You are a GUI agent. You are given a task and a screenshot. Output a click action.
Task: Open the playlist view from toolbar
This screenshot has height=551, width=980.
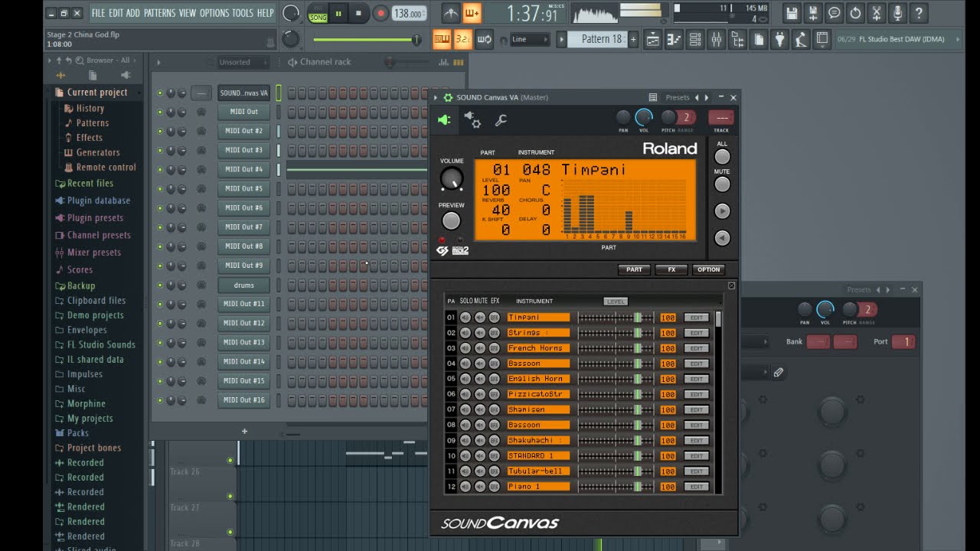pos(653,39)
